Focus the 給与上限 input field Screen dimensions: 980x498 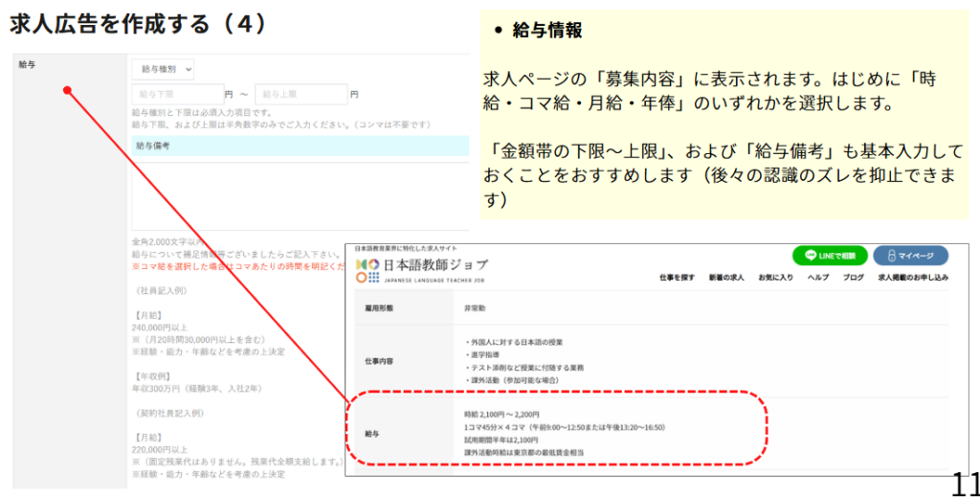point(300,94)
